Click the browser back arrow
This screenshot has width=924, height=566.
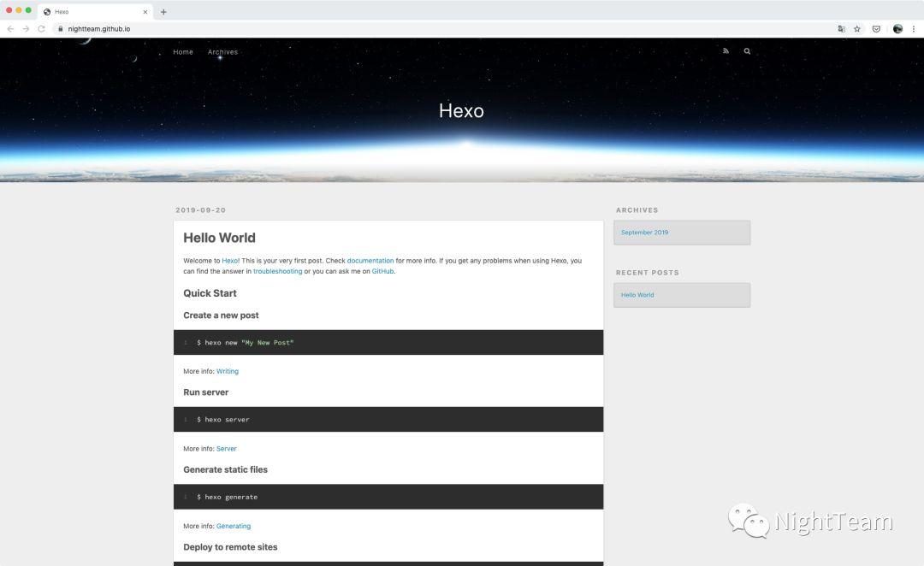[x=10, y=29]
